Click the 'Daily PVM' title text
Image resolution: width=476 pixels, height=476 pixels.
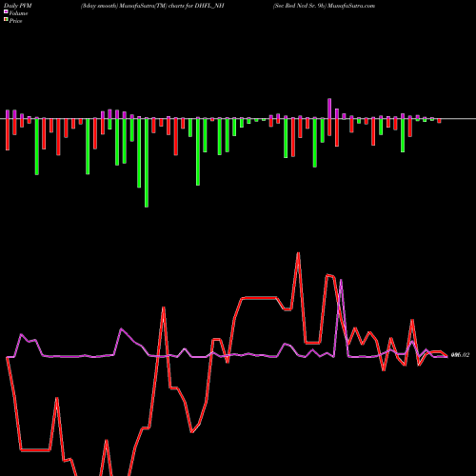click(x=18, y=6)
